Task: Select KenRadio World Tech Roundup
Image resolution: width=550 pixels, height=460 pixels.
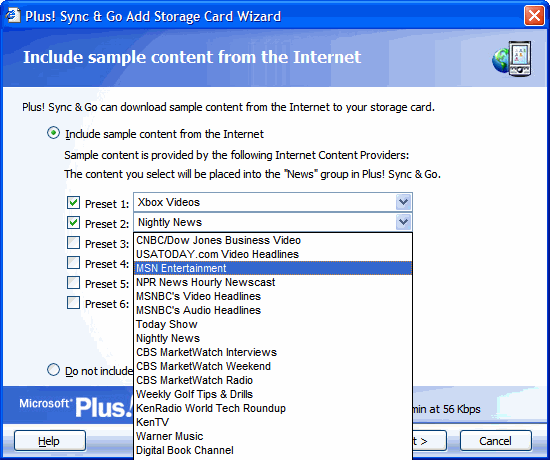Action: point(273,409)
